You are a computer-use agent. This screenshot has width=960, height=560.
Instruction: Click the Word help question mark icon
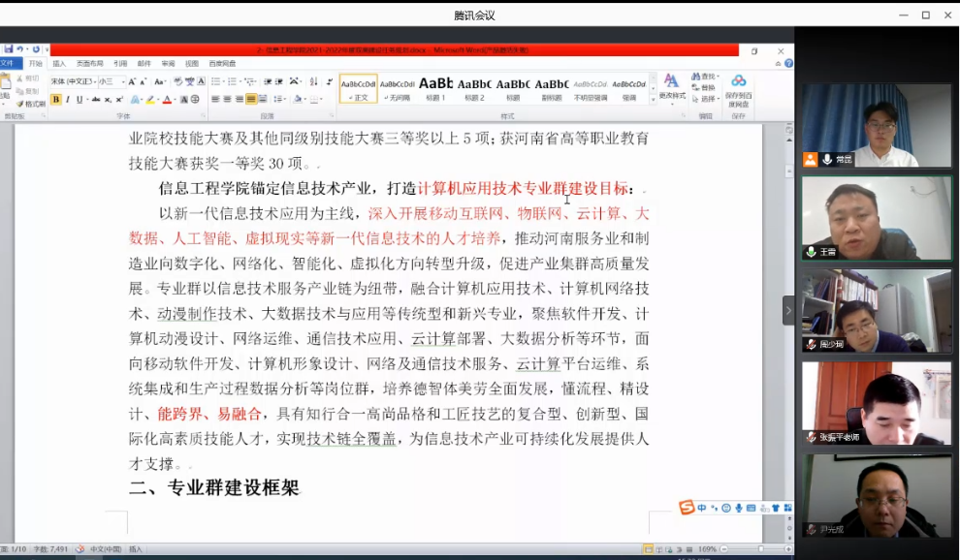[788, 64]
